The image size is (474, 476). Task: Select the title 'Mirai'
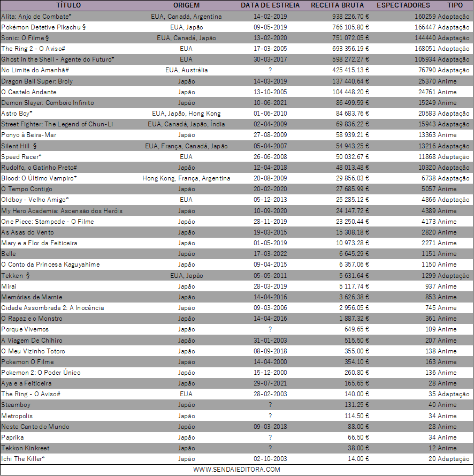coord(9,286)
